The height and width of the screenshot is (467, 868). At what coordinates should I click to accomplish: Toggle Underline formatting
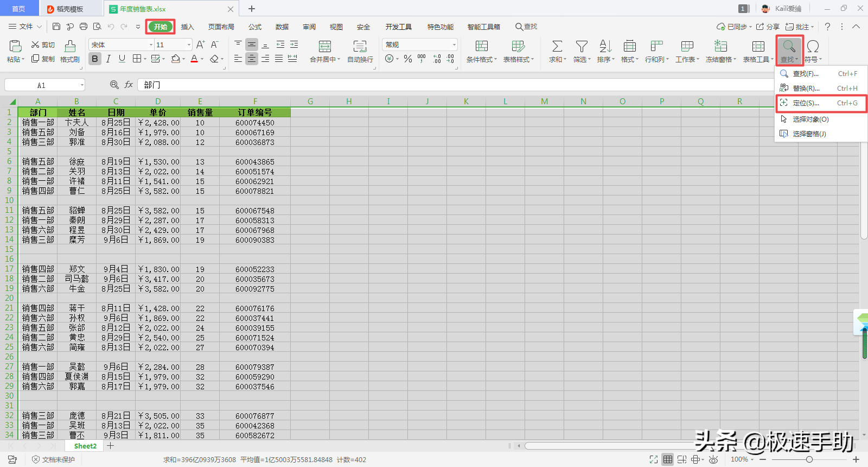point(122,59)
